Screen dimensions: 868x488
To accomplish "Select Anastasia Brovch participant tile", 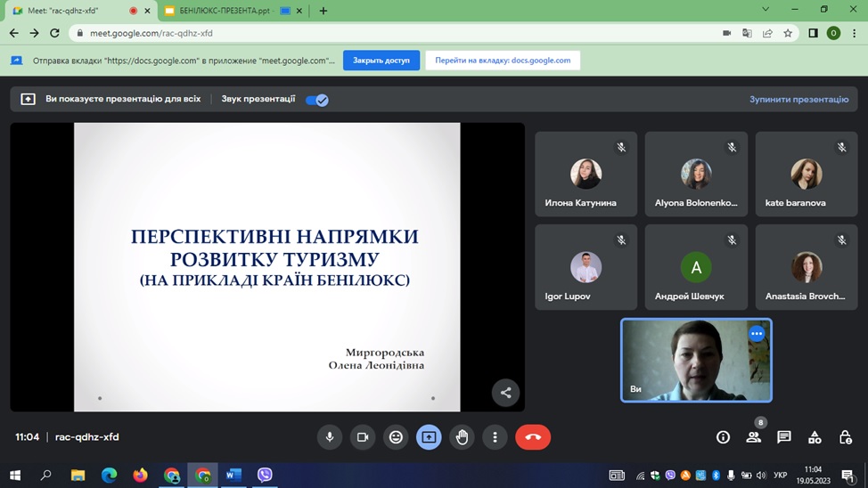I will point(807,267).
